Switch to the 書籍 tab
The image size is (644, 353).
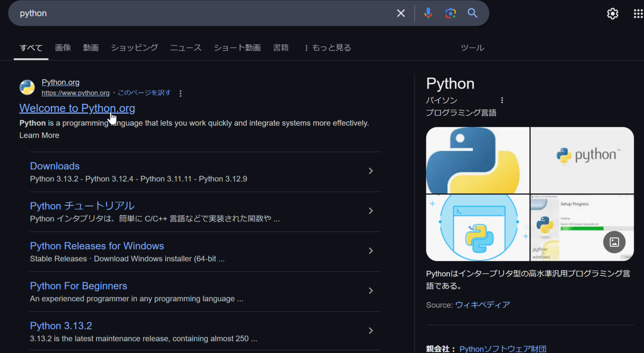click(281, 48)
